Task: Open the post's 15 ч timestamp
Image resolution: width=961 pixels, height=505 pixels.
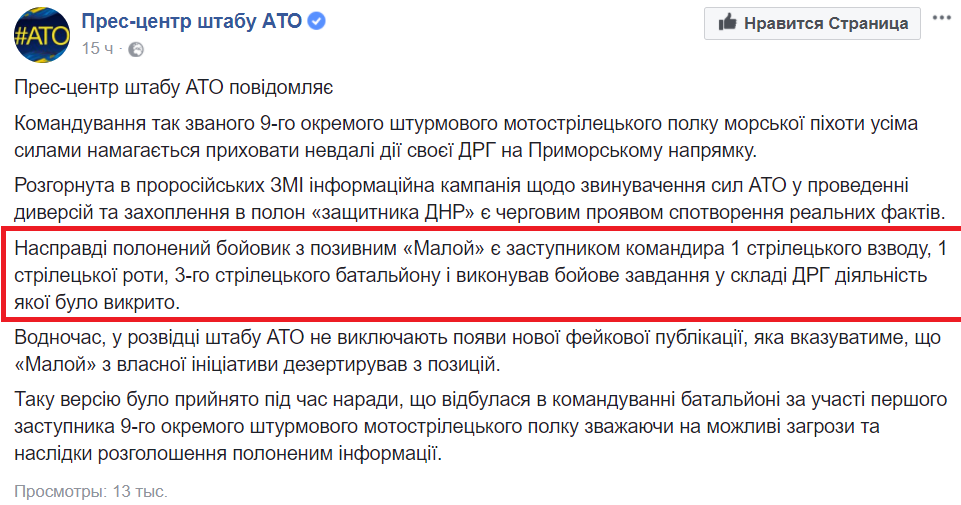Action: coord(97,48)
